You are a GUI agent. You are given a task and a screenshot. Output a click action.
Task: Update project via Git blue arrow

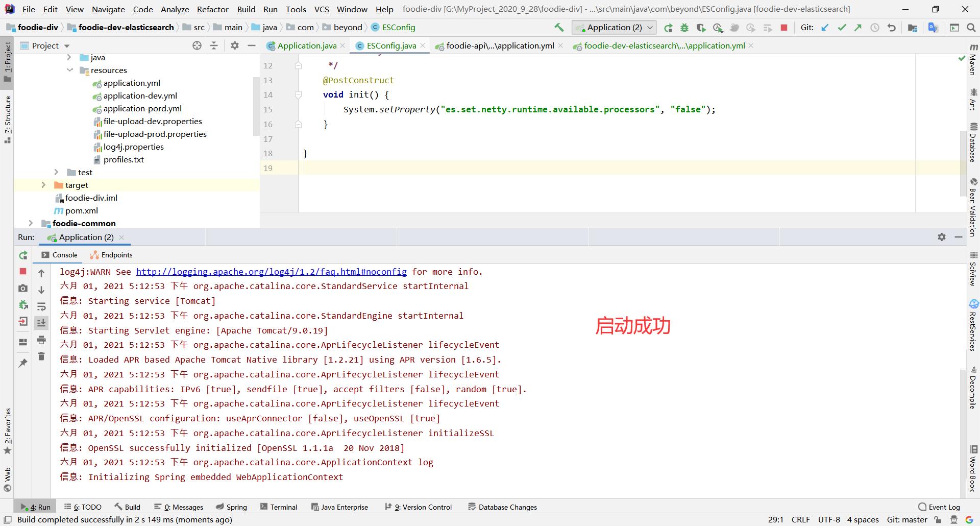[825, 28]
